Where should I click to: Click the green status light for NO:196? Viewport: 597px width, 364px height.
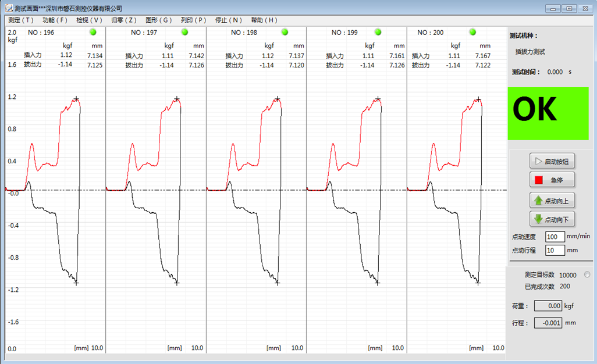point(93,32)
